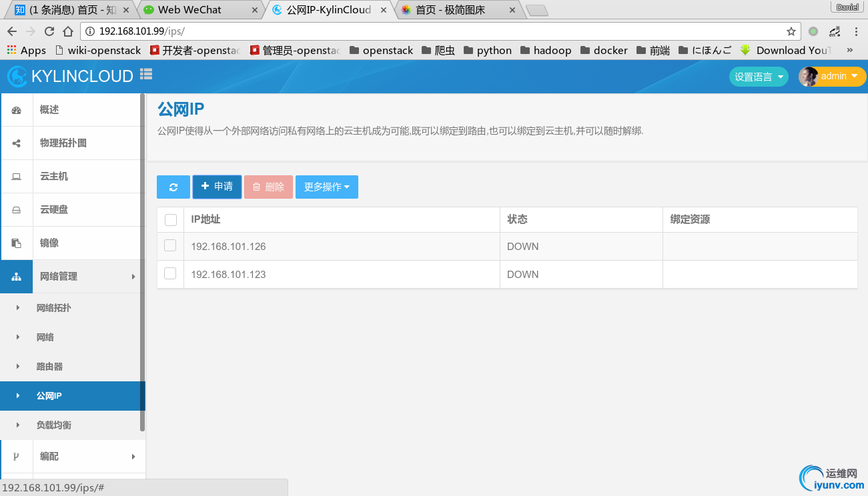Image resolution: width=868 pixels, height=496 pixels.
Task: Click the DOWN status of 192.168.101.126
Action: [x=522, y=247]
